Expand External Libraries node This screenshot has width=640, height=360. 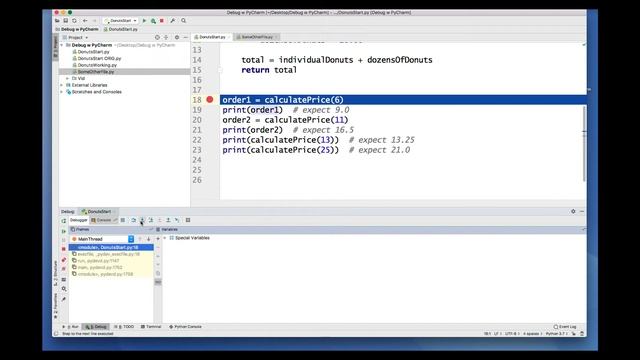(x=62, y=85)
